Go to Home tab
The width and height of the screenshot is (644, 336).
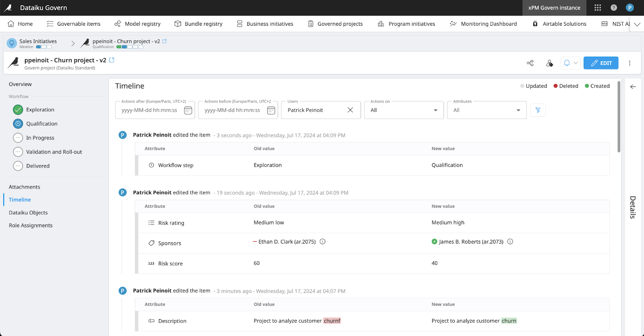click(x=21, y=24)
